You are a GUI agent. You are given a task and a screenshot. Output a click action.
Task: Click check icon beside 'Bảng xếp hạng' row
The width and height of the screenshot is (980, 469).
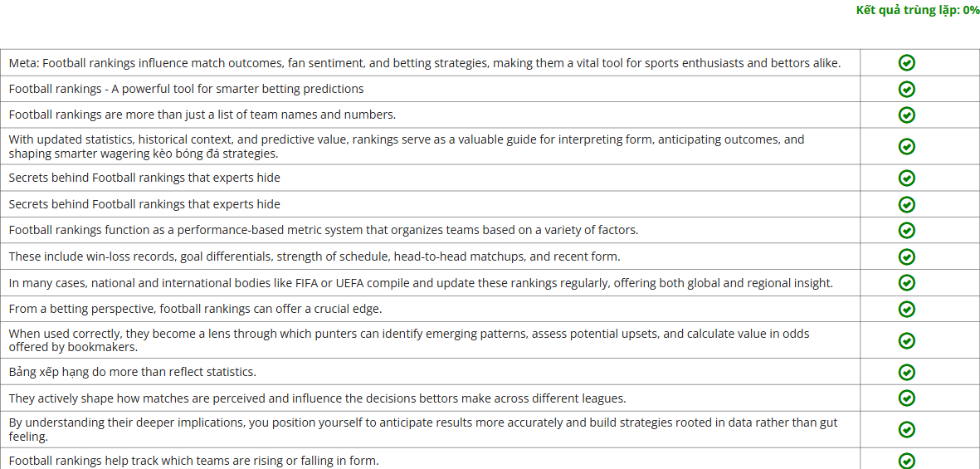click(907, 372)
